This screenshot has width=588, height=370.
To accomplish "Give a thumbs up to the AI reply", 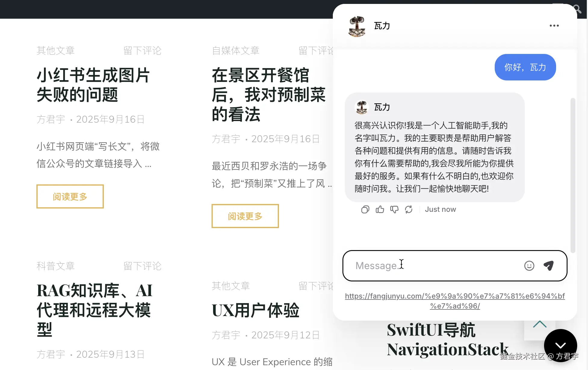I will point(380,209).
